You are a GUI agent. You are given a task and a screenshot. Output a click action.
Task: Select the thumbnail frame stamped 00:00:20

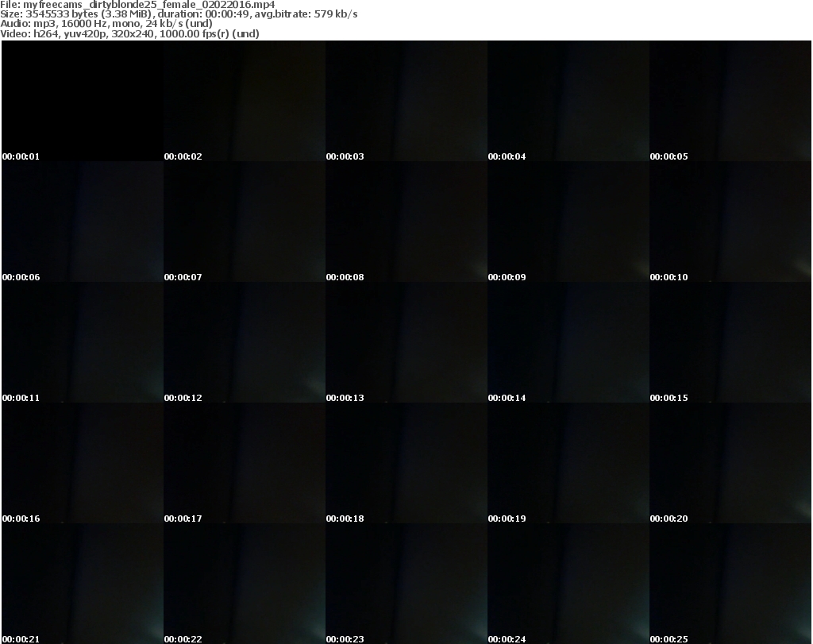tap(730, 463)
